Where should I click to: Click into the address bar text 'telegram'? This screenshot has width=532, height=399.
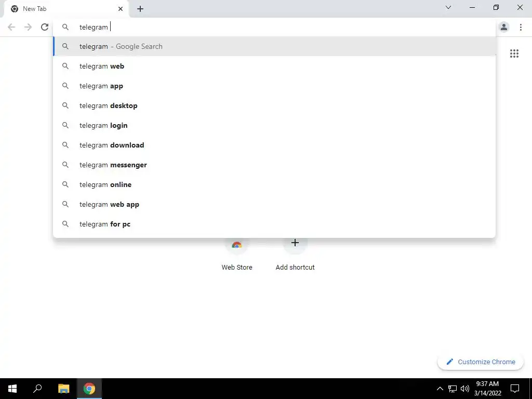(x=94, y=27)
